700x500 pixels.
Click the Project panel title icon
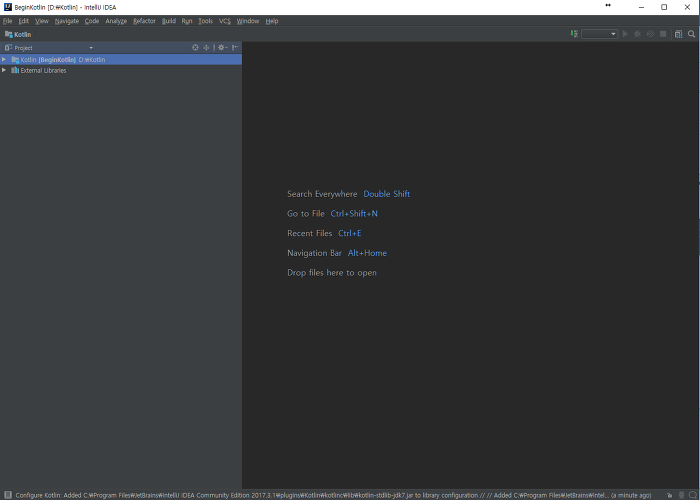[x=8, y=47]
